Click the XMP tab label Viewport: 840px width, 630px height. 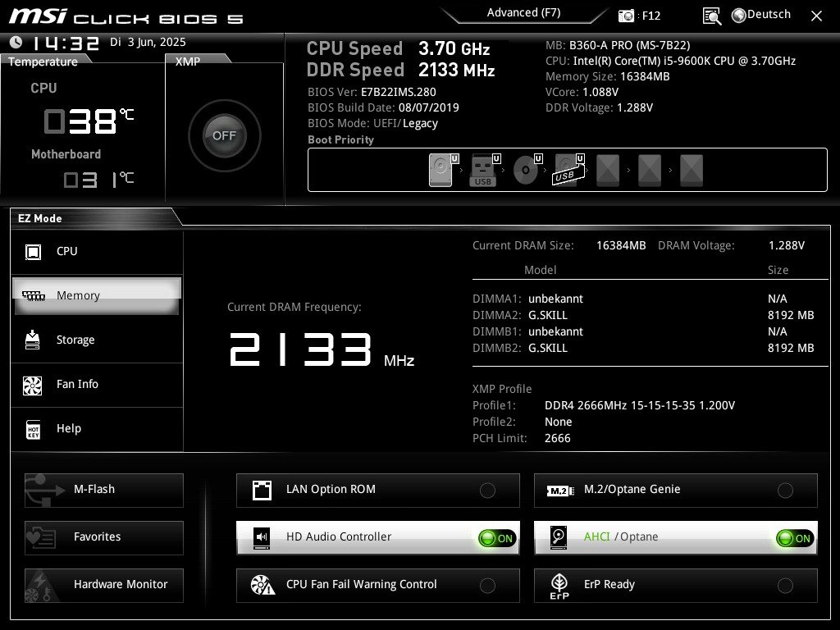pyautogui.click(x=188, y=62)
